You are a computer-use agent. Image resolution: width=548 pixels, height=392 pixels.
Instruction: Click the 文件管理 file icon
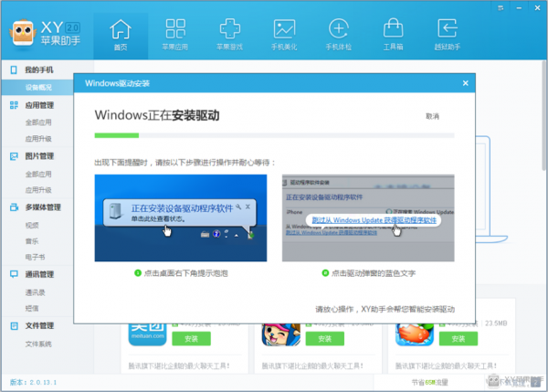click(x=14, y=326)
